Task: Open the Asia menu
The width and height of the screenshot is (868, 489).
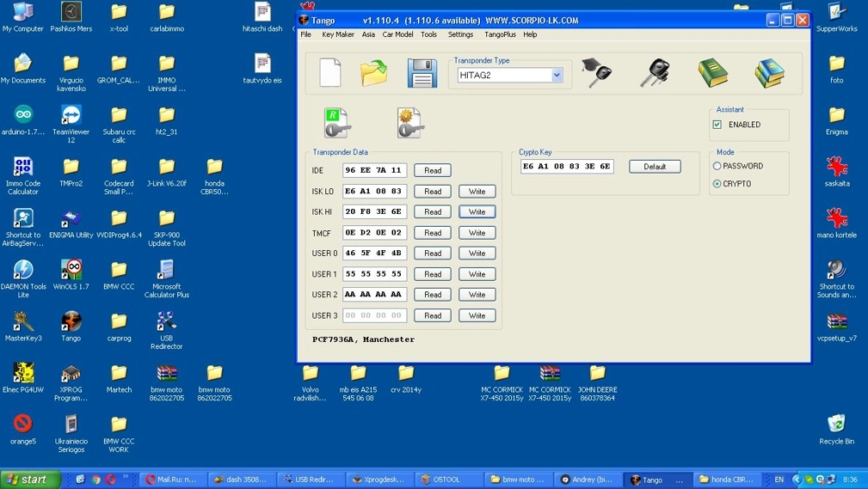Action: pyautogui.click(x=368, y=34)
